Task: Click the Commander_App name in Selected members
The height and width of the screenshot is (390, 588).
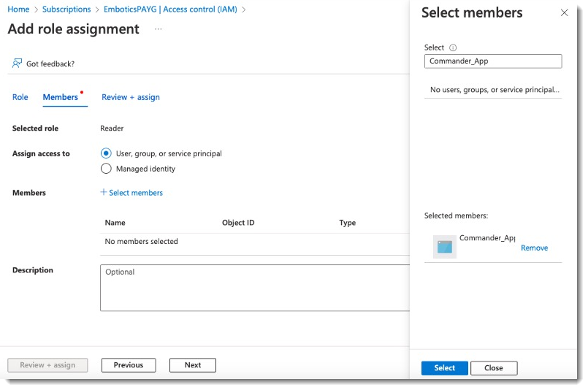Action: (x=487, y=238)
